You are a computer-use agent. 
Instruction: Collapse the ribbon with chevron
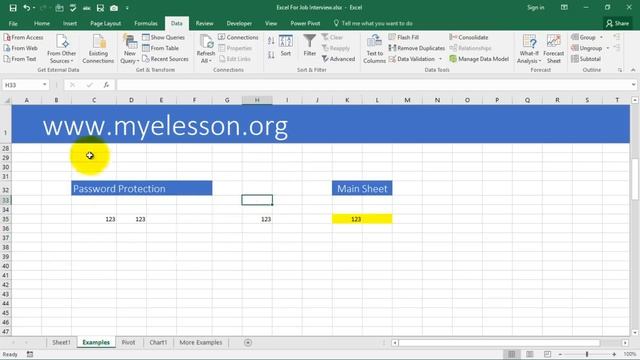pos(633,70)
